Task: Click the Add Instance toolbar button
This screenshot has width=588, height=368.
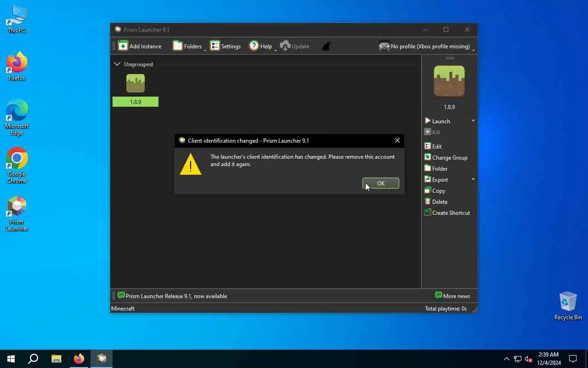Action: click(140, 46)
